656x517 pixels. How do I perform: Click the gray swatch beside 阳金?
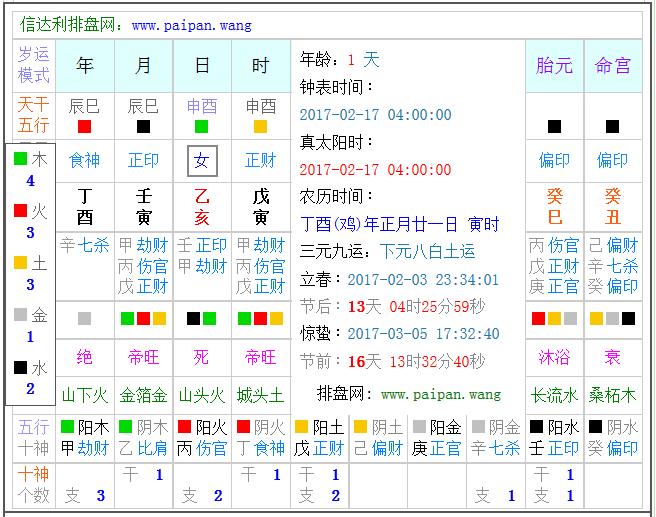point(419,427)
